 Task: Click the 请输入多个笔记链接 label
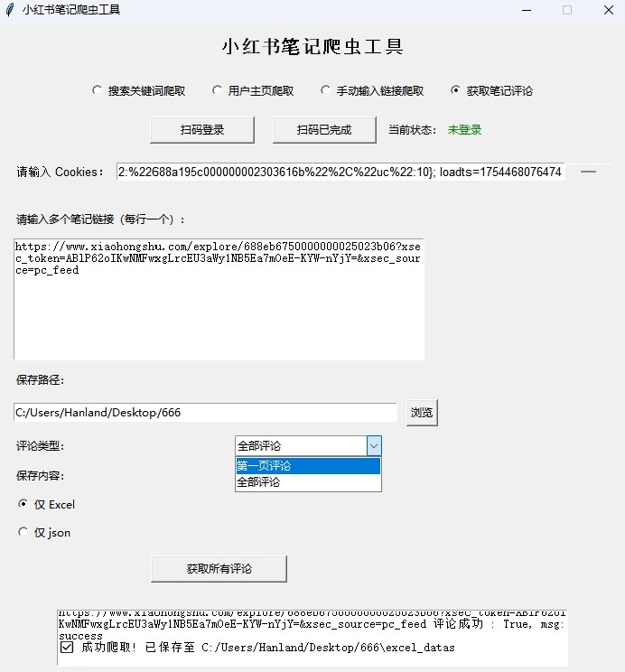101,219
